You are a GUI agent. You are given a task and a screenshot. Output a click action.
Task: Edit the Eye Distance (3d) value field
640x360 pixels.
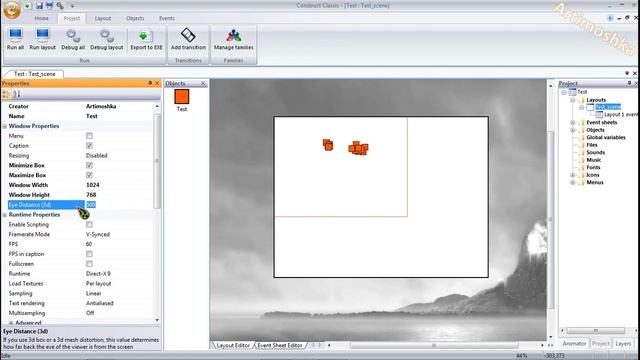click(118, 204)
